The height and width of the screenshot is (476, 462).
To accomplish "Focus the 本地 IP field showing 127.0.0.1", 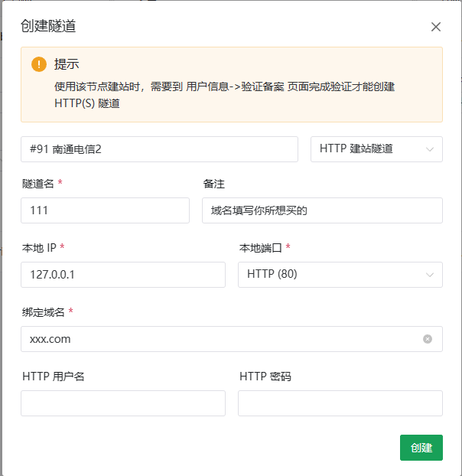I will (122, 275).
